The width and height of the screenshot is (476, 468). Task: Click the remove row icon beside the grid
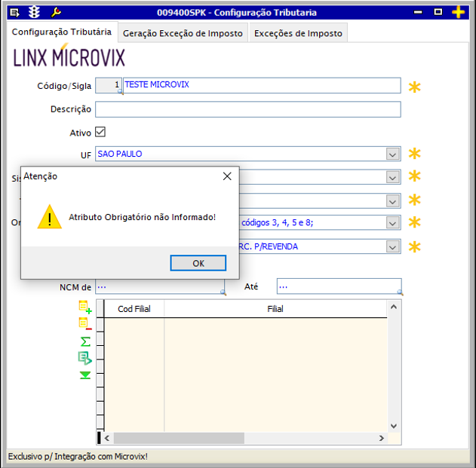point(85,323)
